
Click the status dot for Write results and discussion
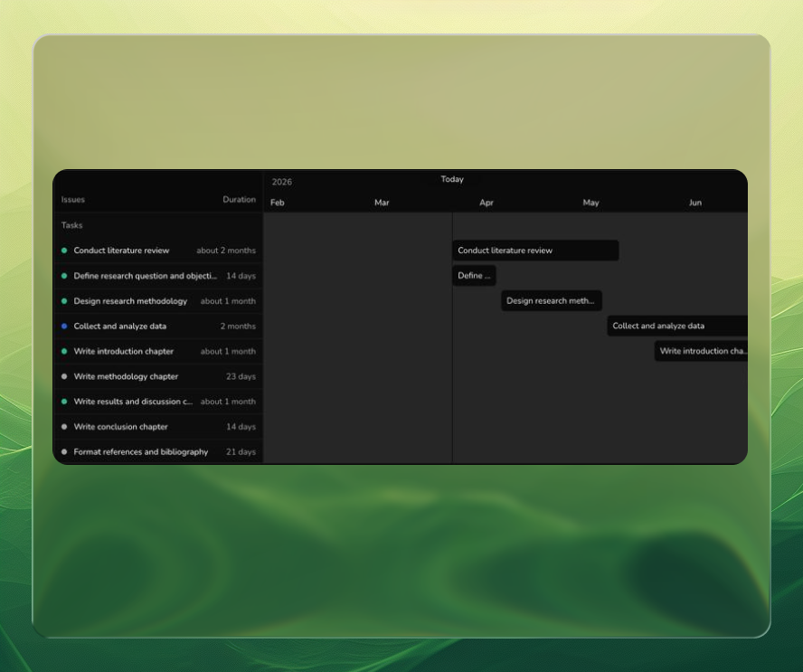[63, 402]
